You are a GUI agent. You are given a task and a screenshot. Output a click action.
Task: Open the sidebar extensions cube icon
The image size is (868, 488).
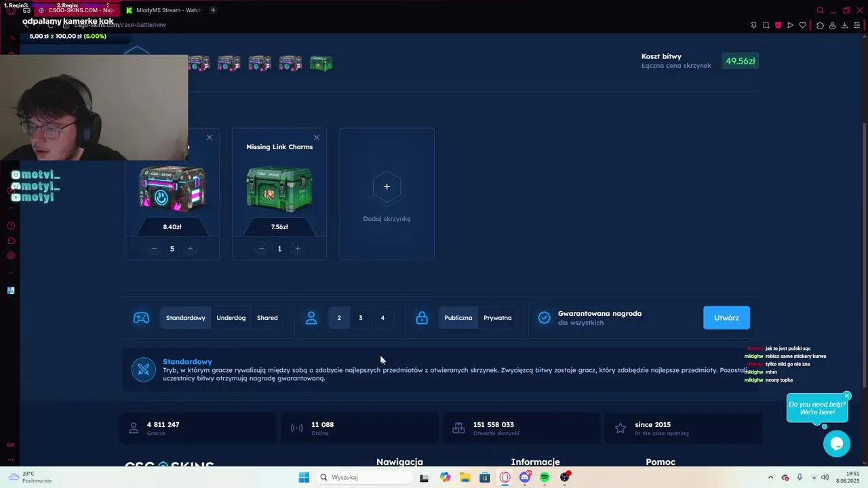coord(11,241)
